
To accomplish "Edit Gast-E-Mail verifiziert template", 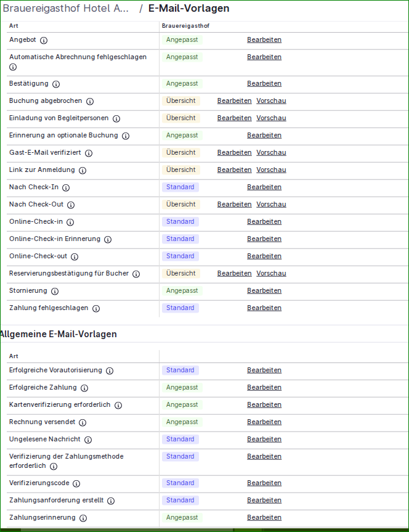I will (234, 153).
